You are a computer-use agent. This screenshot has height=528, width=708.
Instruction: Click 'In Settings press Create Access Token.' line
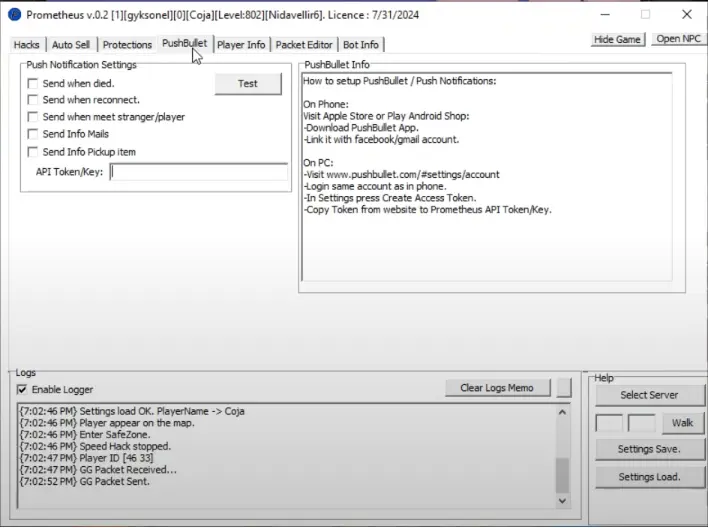click(x=390, y=198)
